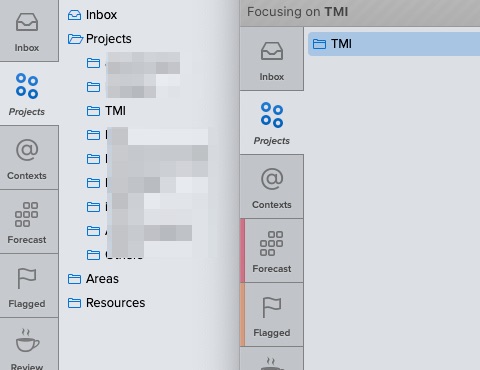
Task: Open Flagged tab with orange marker
Action: click(x=272, y=315)
